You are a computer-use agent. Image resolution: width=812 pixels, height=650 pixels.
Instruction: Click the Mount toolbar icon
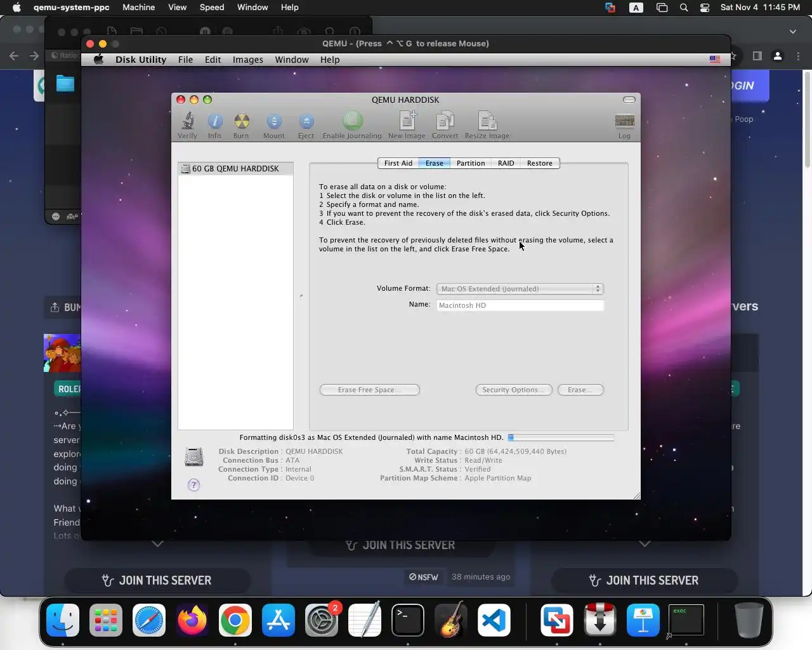point(274,125)
